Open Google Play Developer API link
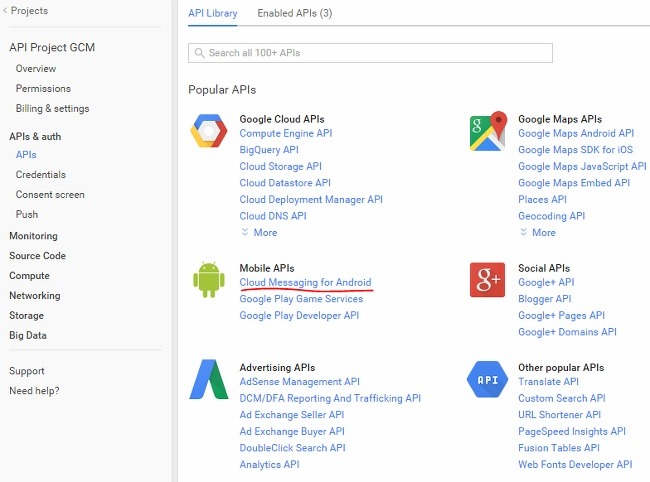This screenshot has width=650, height=482. click(299, 316)
